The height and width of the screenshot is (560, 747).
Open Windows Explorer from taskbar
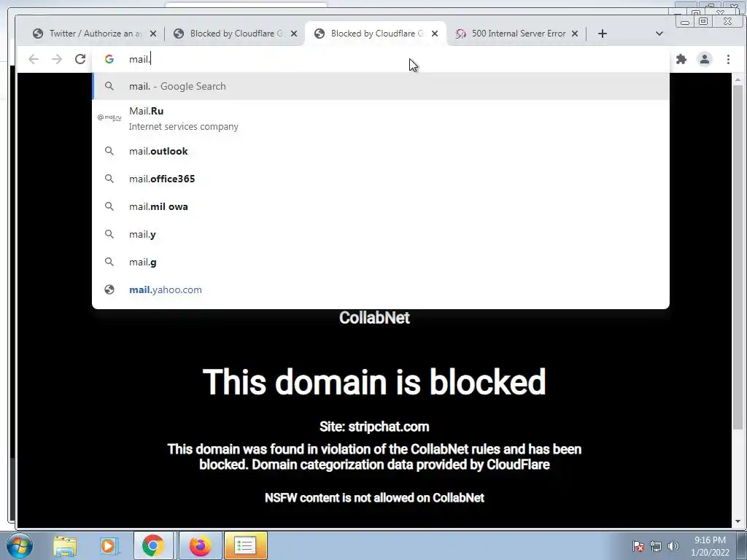[65, 545]
